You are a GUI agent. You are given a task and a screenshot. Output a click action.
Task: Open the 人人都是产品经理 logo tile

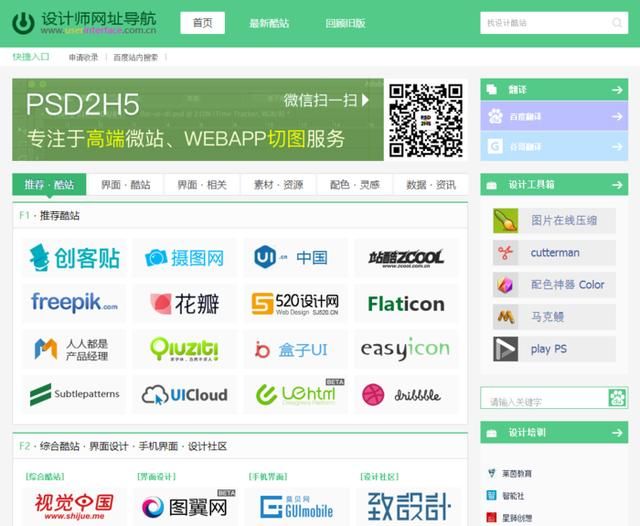(74, 349)
